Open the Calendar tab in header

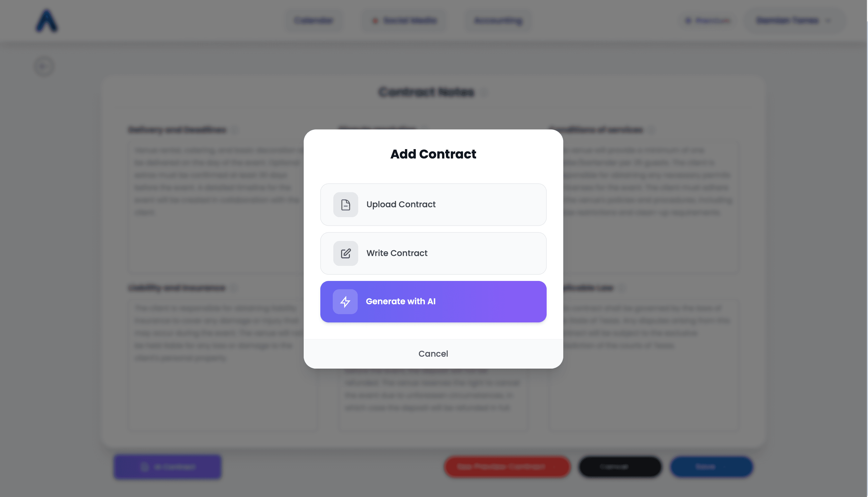[314, 21]
